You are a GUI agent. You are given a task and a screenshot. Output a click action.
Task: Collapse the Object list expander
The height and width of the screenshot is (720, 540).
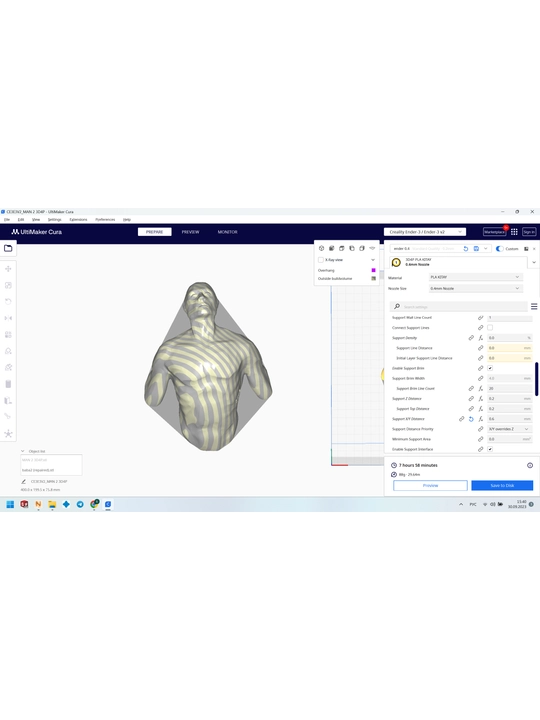(x=22, y=451)
